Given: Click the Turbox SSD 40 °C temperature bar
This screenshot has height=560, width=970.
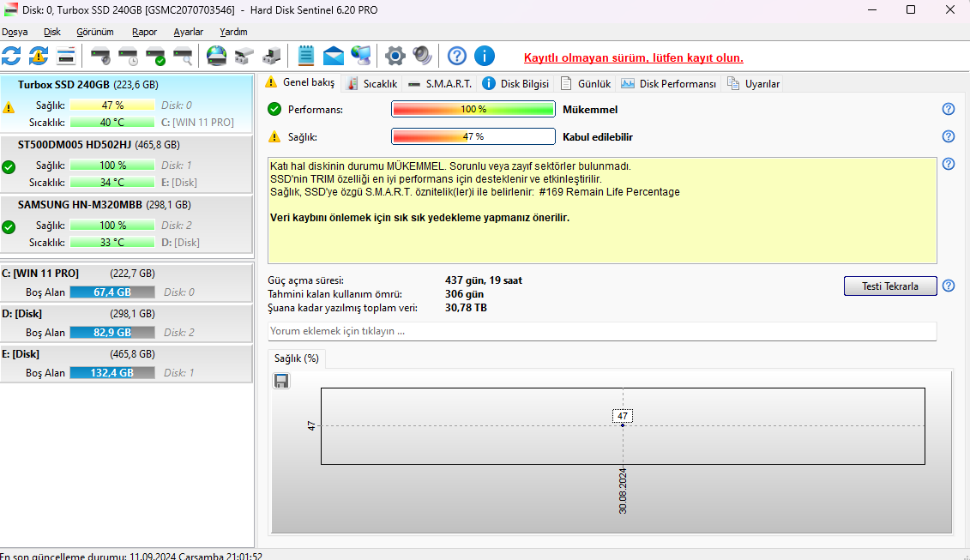Looking at the screenshot, I should coord(112,123).
